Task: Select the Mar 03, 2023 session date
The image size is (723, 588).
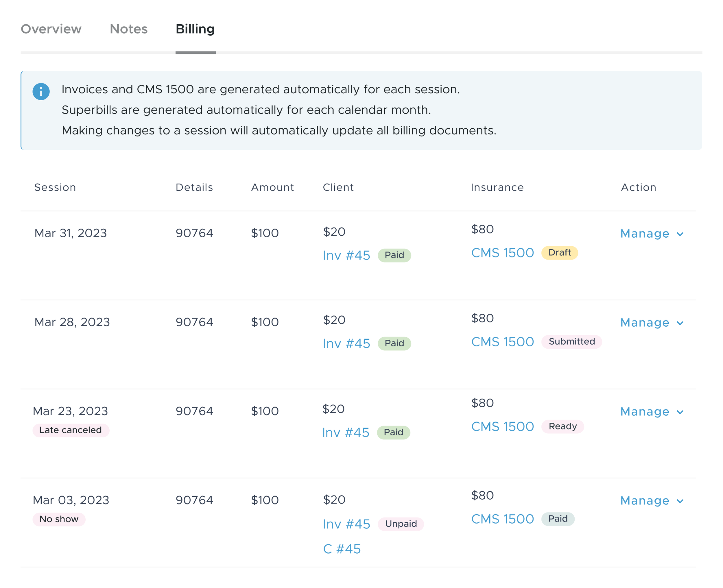Action: 71,500
